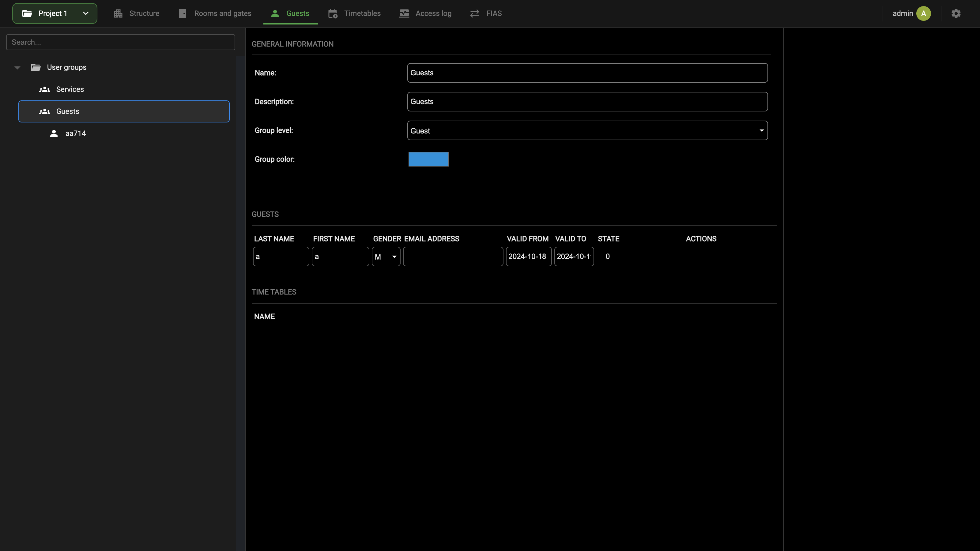Click the Guests group people icon in tree
This screenshot has height=551, width=980.
click(44, 111)
